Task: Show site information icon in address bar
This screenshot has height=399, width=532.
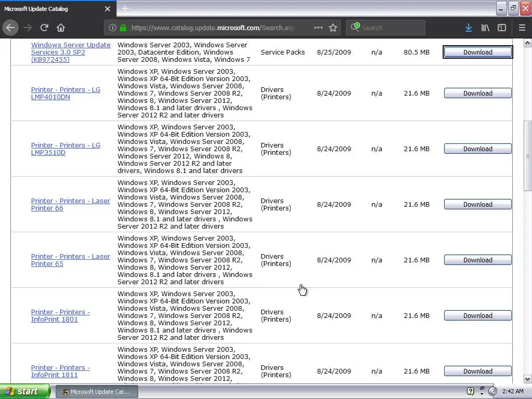Action: click(113, 28)
